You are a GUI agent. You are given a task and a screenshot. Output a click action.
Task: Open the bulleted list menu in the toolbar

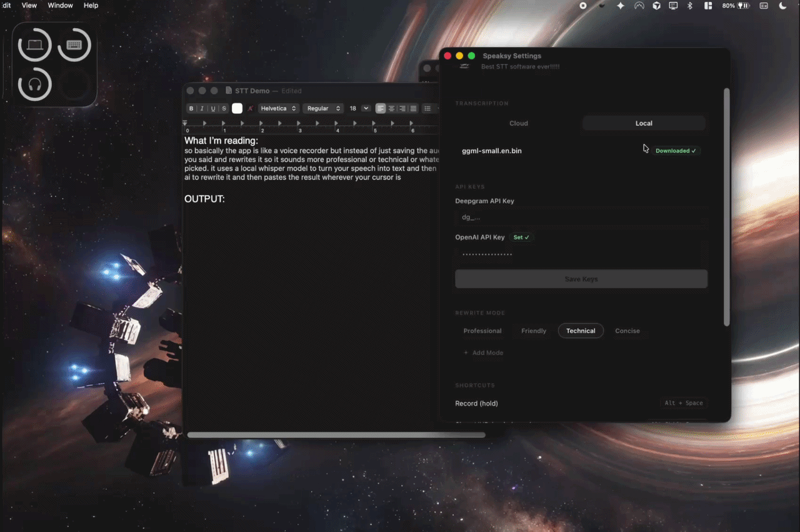click(429, 108)
